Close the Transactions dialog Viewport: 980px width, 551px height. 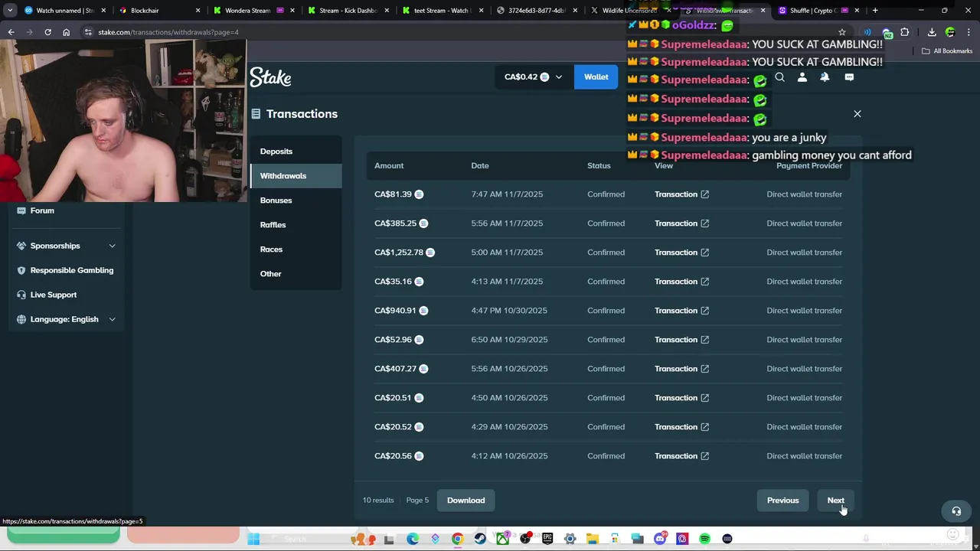coord(857,114)
